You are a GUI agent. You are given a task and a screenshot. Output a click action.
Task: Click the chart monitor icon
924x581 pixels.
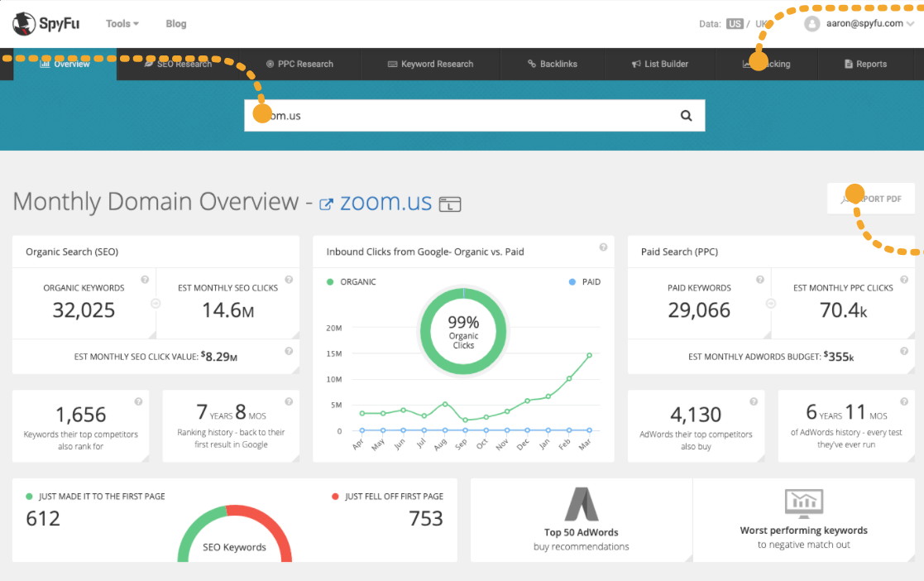(804, 504)
